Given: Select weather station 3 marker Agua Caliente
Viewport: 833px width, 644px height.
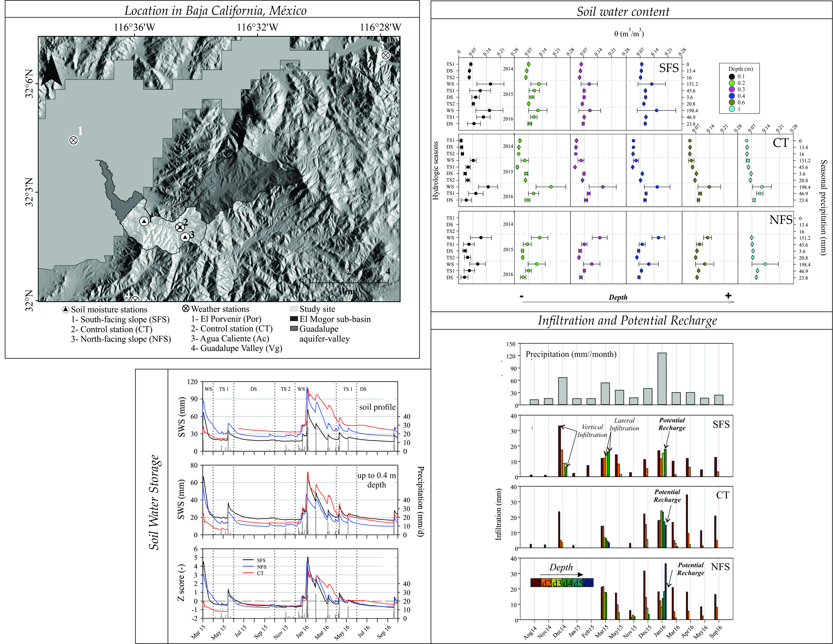Looking at the screenshot, I should click(x=386, y=55).
